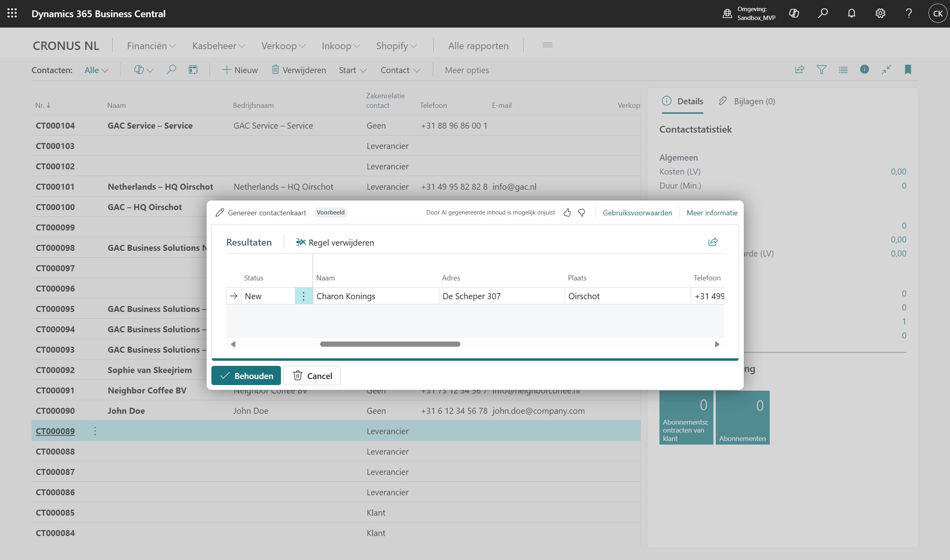Open the Copilot icon in top bar
This screenshot has height=560, width=950.
794,14
